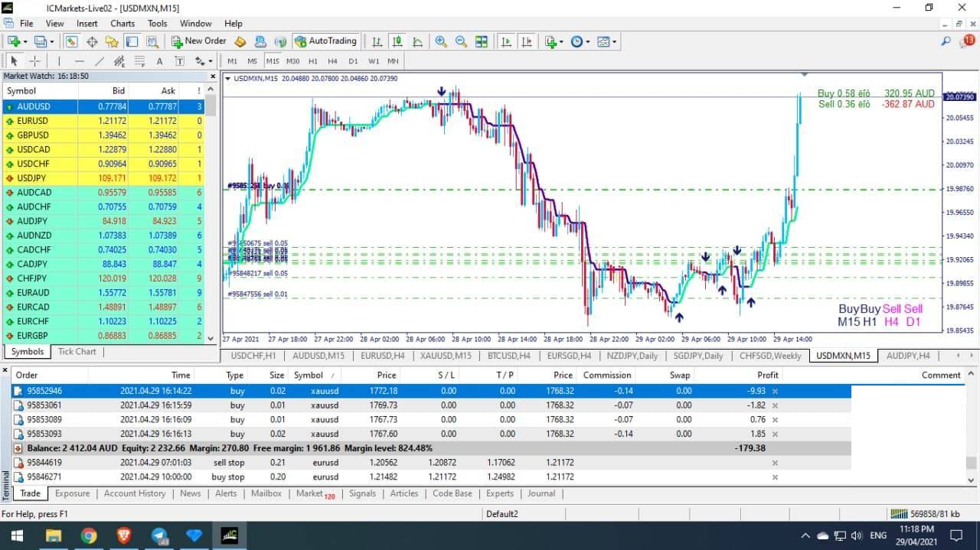The width and height of the screenshot is (980, 550).
Task: Select the Crosshair cursor tool
Action: (35, 61)
